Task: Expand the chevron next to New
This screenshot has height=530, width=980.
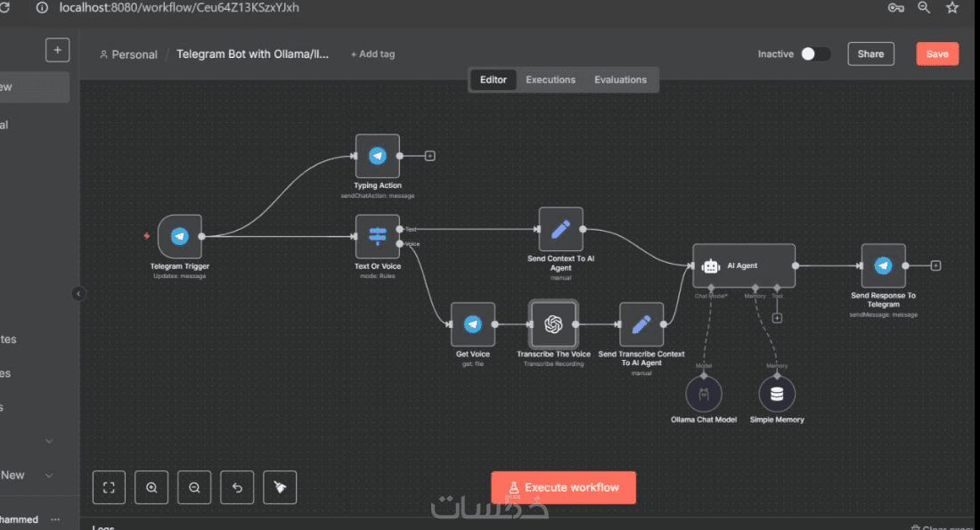Action: coord(49,476)
